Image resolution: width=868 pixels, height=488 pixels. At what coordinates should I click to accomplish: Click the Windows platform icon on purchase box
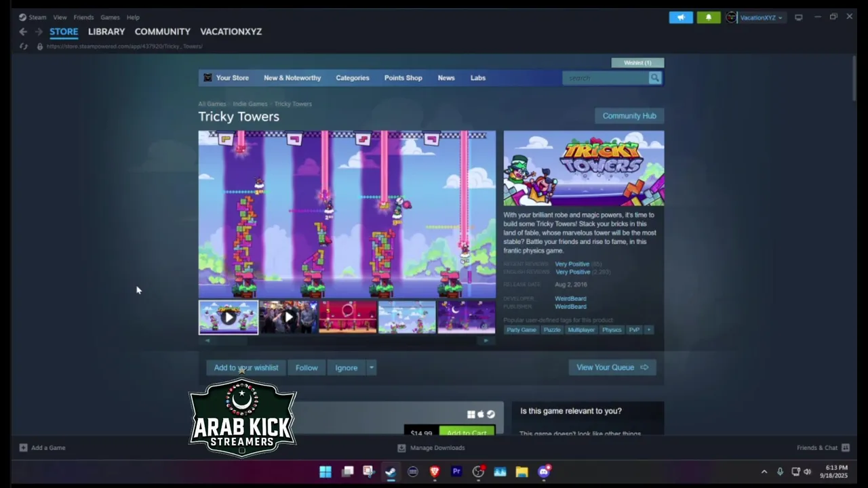[x=471, y=414]
